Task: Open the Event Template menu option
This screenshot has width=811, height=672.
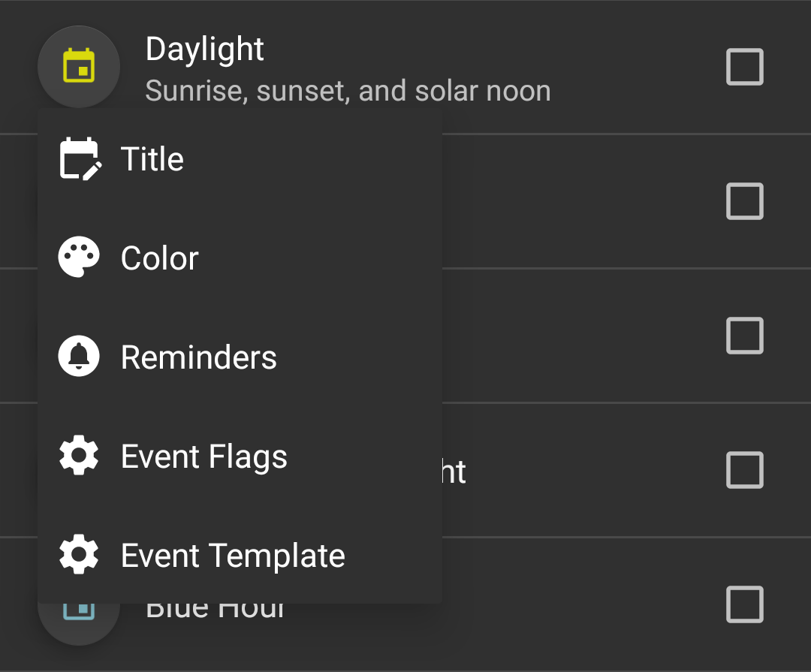Action: [233, 556]
